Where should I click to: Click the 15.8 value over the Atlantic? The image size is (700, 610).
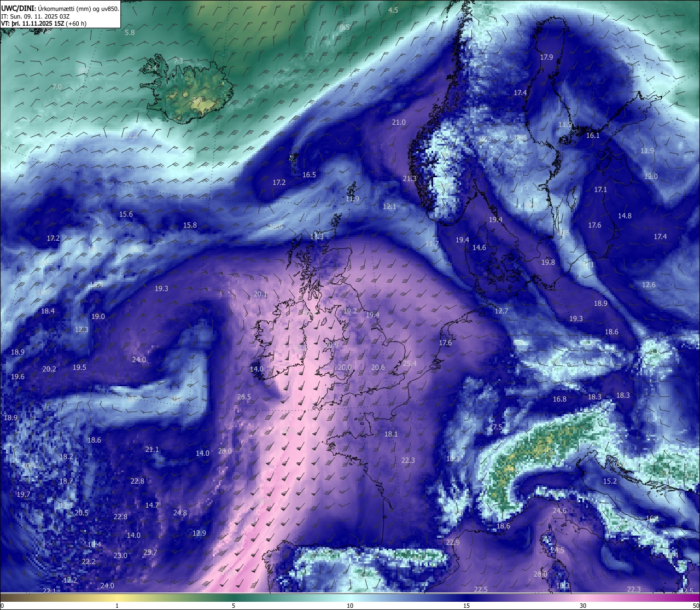(x=190, y=225)
